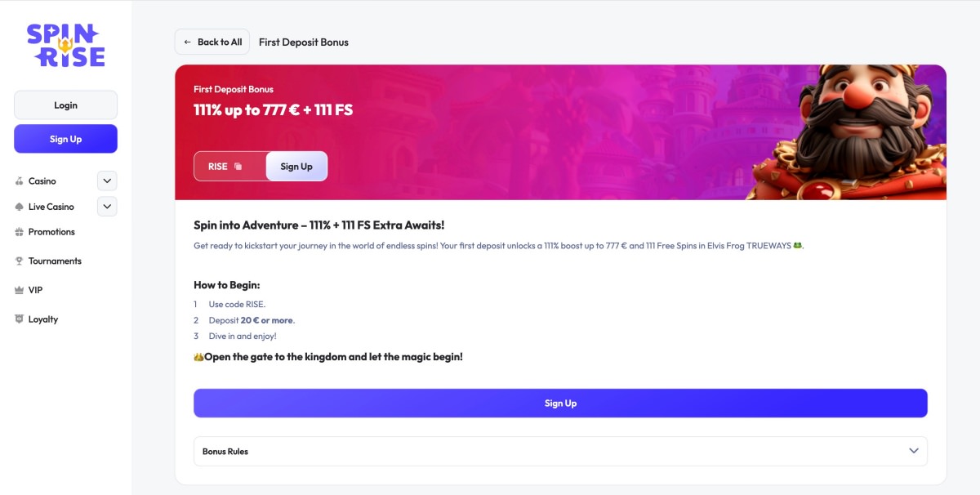
Task: Copy the RISE promo code icon
Action: pyautogui.click(x=238, y=167)
